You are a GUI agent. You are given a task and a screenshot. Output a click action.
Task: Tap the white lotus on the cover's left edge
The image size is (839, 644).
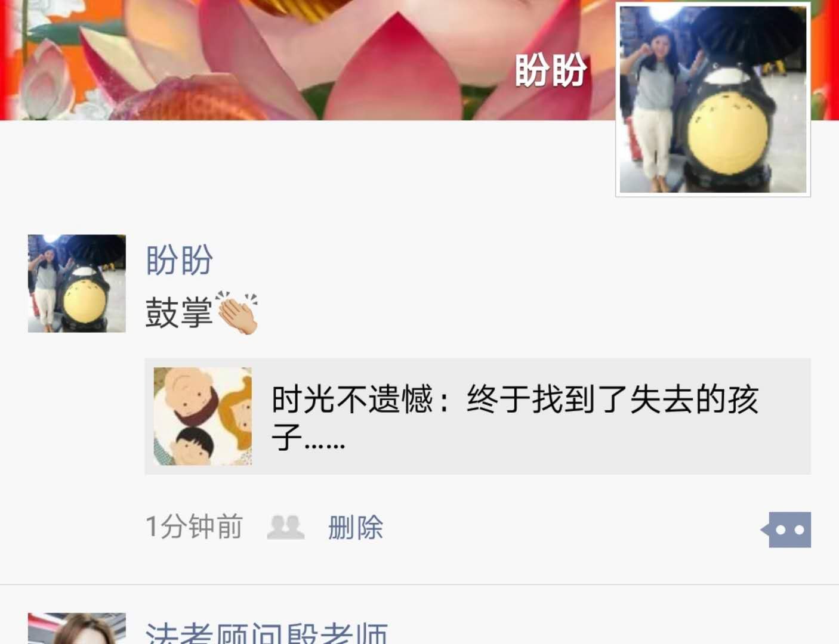tap(42, 78)
